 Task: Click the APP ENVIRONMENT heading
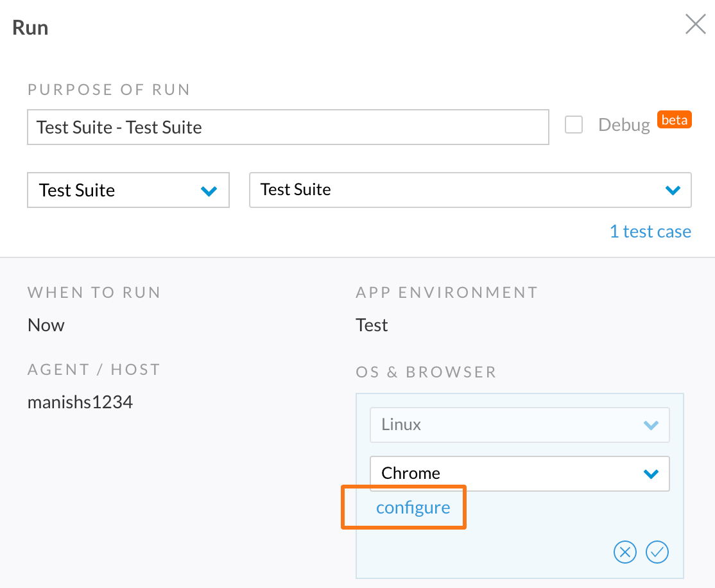(447, 293)
